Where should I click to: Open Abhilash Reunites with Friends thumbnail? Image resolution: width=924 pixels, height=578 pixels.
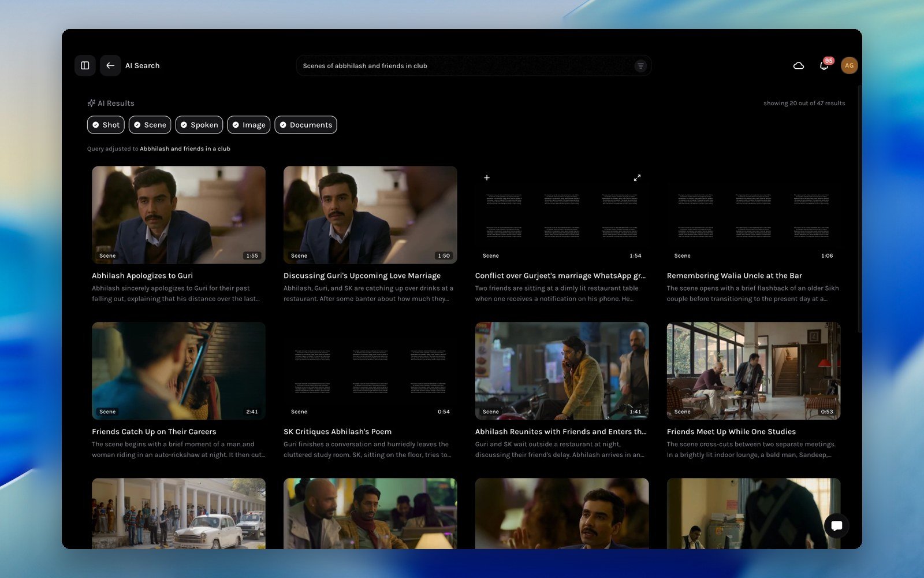(x=562, y=371)
